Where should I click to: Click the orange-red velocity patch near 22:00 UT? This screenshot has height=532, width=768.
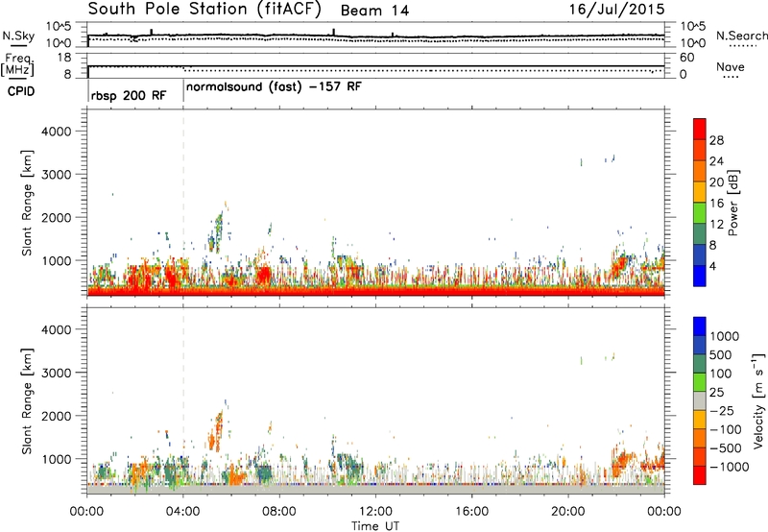click(x=621, y=462)
